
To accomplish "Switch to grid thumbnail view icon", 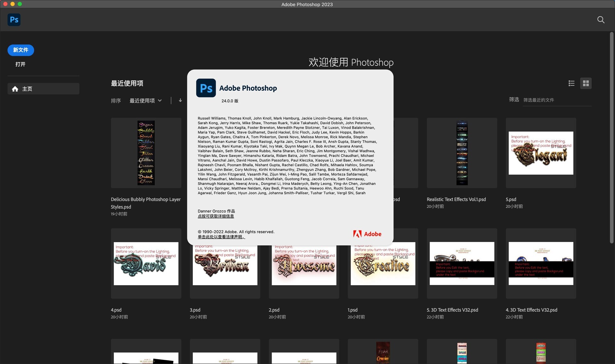I will [x=586, y=83].
